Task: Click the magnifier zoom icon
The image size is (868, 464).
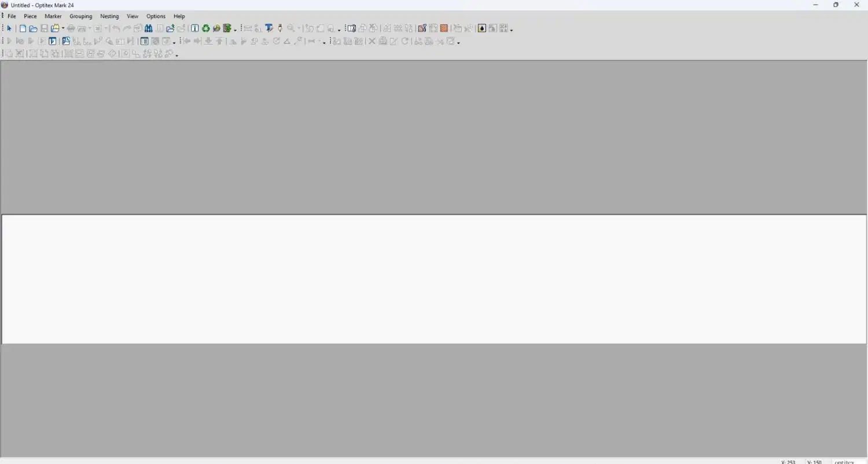Action: coord(291,28)
